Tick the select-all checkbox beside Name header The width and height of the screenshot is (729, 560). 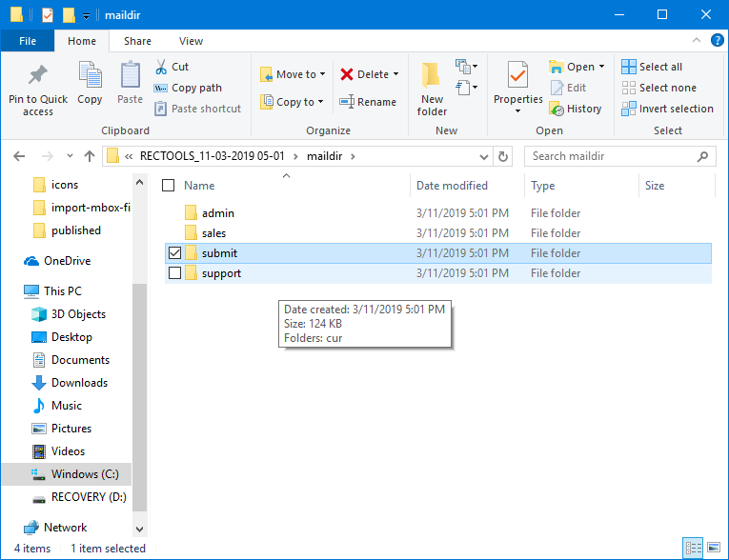tap(169, 186)
